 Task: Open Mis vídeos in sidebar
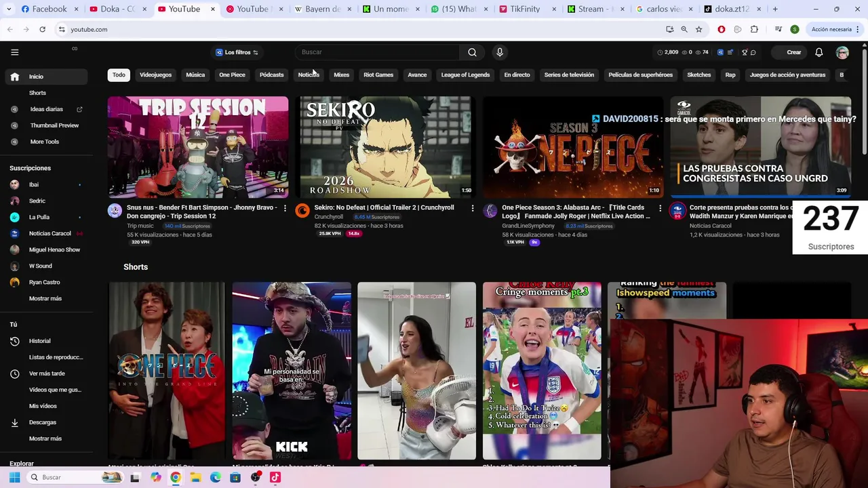pyautogui.click(x=44, y=406)
